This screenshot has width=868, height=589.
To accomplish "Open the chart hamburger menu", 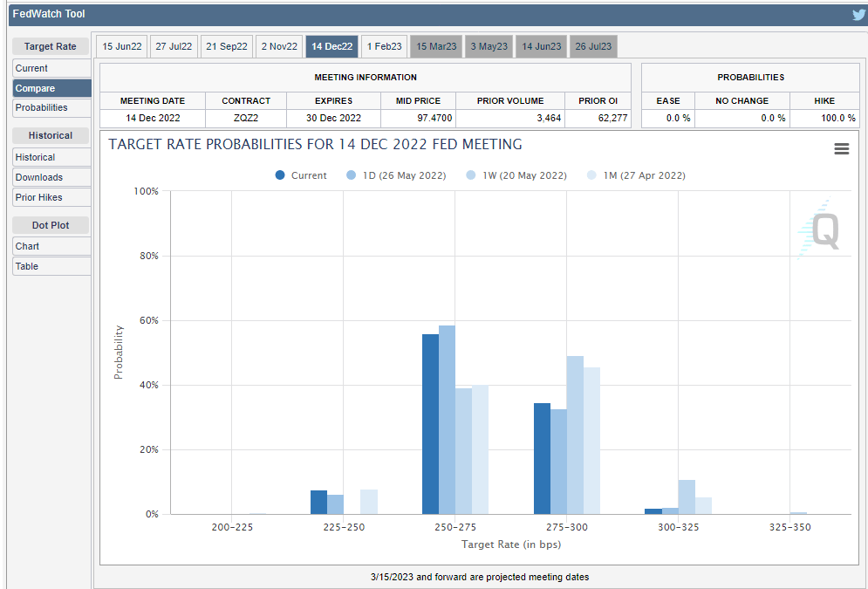I will [841, 149].
